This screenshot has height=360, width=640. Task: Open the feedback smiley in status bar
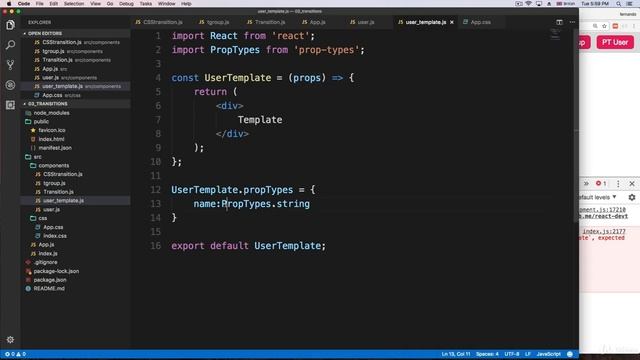click(x=570, y=354)
